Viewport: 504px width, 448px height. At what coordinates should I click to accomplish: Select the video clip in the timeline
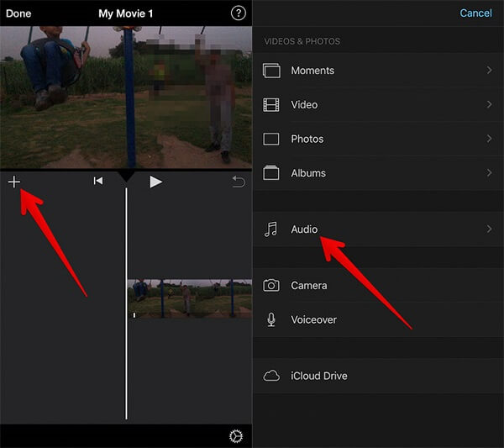(x=190, y=298)
